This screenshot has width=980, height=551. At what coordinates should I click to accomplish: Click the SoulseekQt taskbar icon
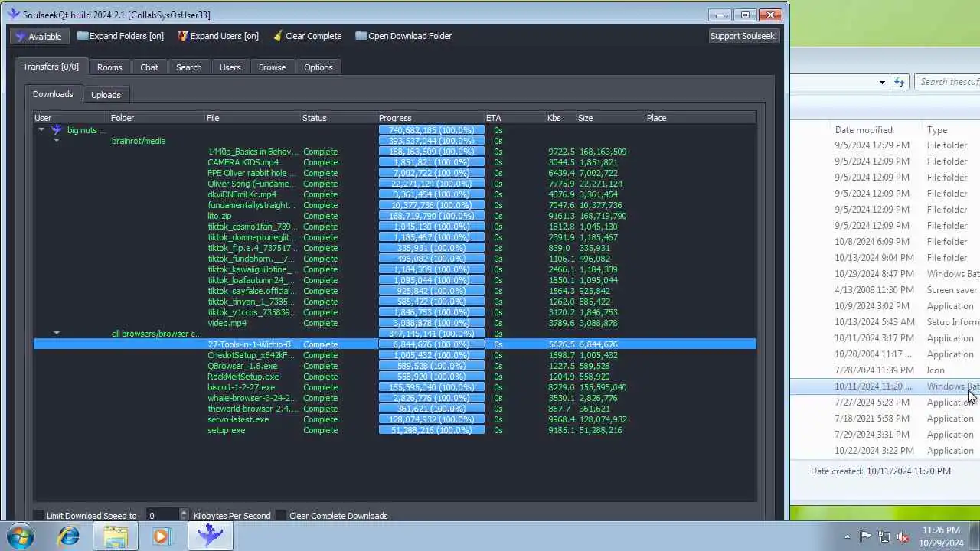pyautogui.click(x=211, y=536)
